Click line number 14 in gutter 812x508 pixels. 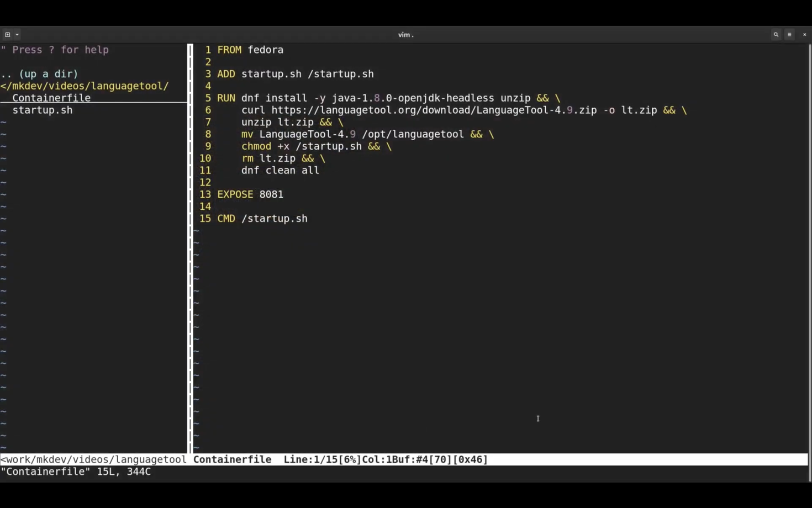205,207
